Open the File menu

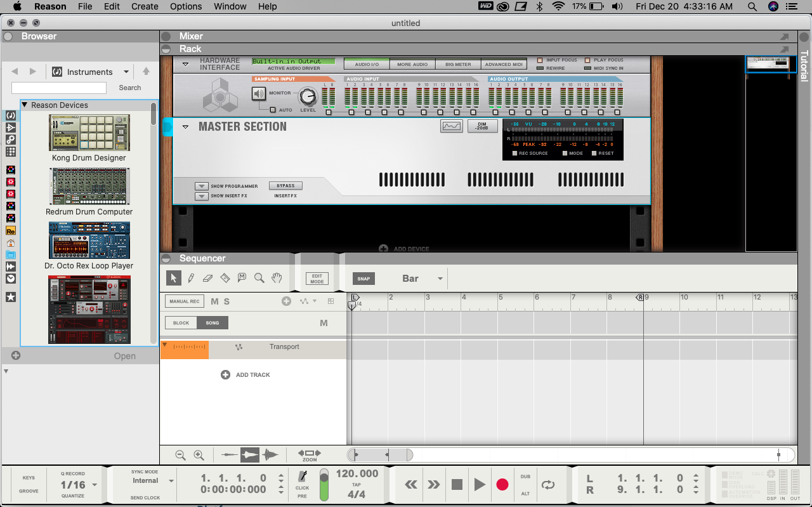coord(85,6)
